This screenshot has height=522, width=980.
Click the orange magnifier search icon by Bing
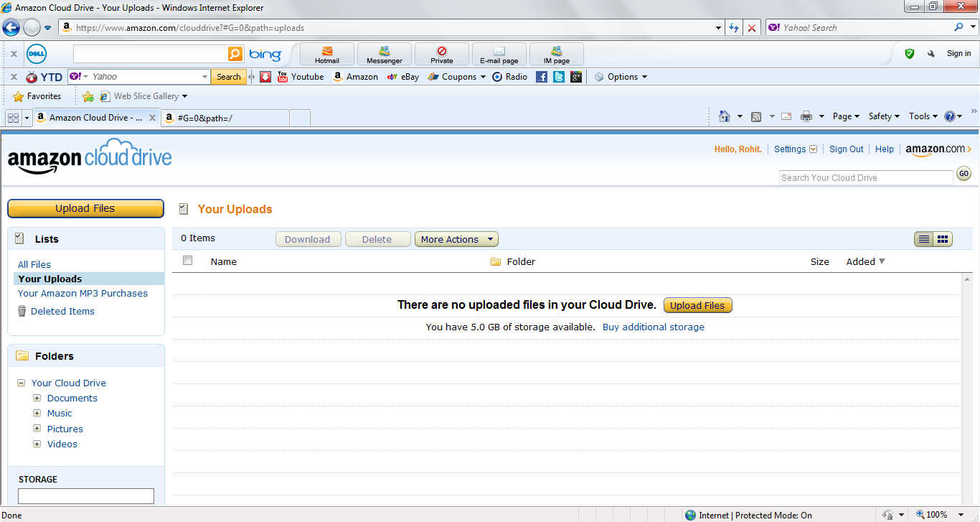coord(235,54)
